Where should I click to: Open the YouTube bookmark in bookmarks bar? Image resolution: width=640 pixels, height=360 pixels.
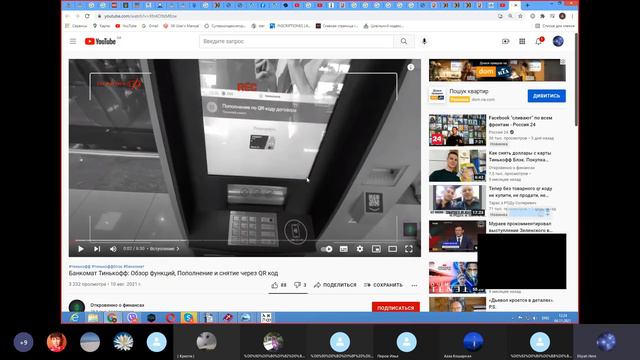126,26
